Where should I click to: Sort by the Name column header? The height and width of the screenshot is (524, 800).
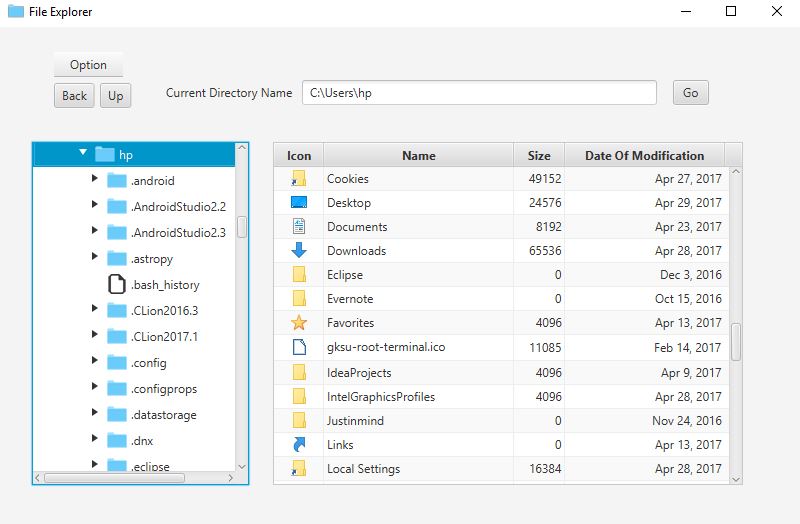[418, 156]
